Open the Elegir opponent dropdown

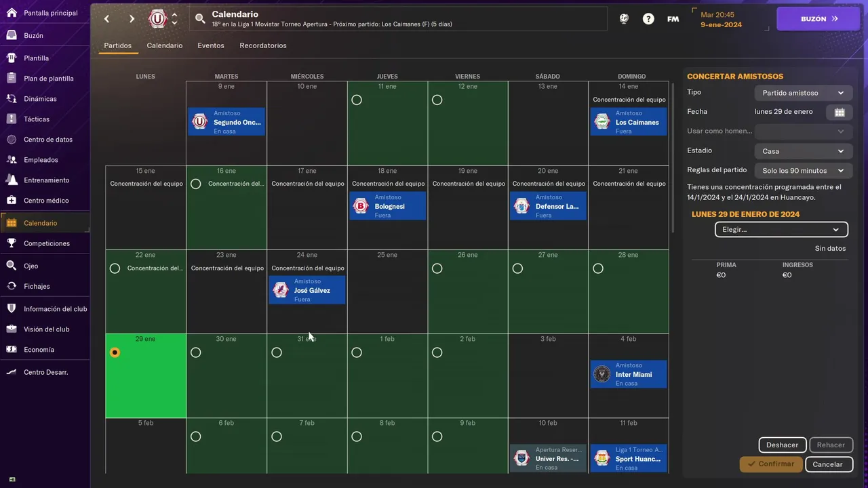pyautogui.click(x=781, y=230)
